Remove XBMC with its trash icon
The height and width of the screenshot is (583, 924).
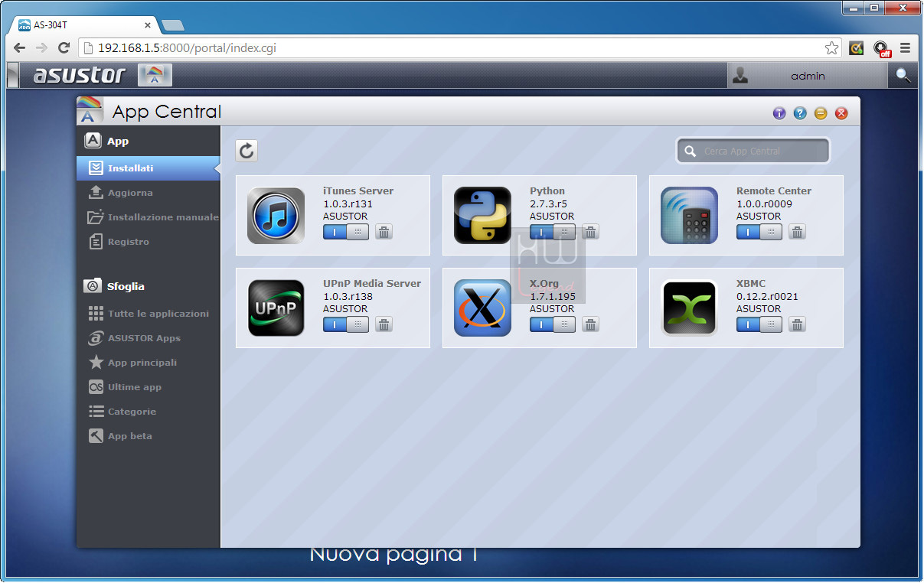797,324
